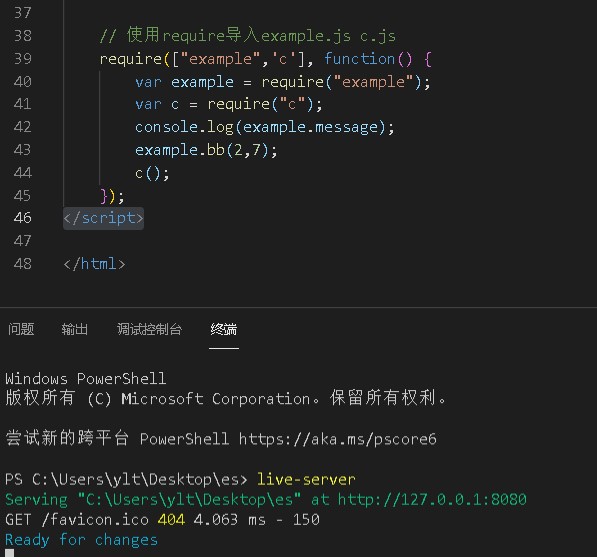The image size is (597, 557).
Task: Open the https://aka.ms/pscore6 link
Action: [337, 439]
